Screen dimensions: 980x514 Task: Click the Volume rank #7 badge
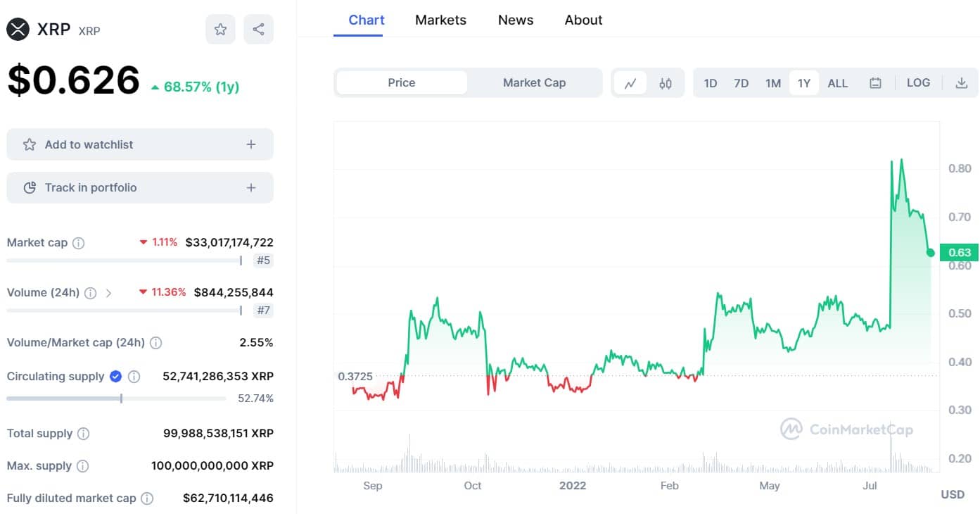(x=263, y=311)
